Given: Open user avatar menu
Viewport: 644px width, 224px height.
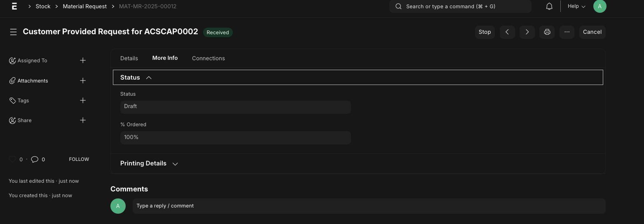Looking at the screenshot, I should [x=600, y=6].
